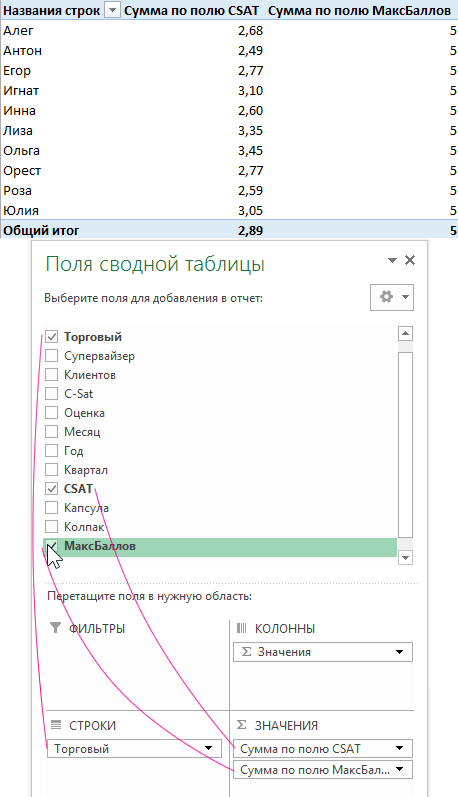This screenshot has width=458, height=797.
Task: Check the Оценка field checkbox
Action: coord(51,413)
